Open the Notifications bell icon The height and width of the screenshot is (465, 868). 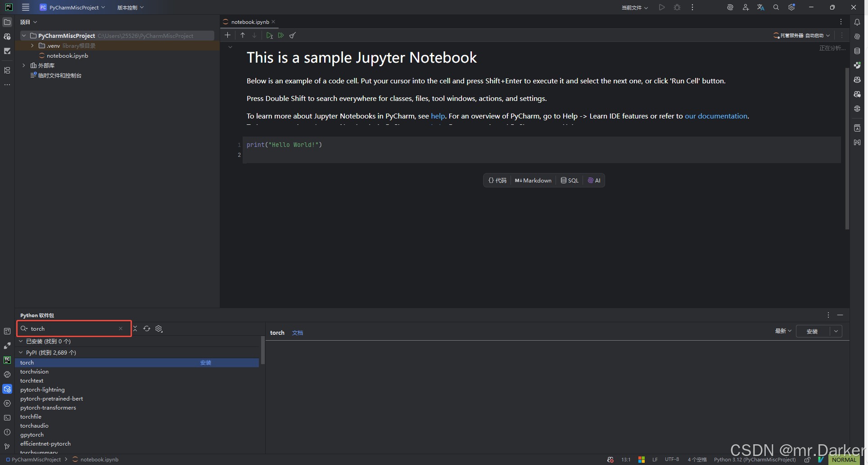[x=857, y=22]
